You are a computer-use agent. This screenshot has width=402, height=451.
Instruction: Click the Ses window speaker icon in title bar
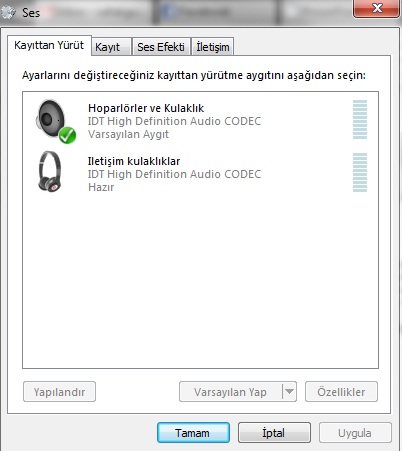click(8, 12)
